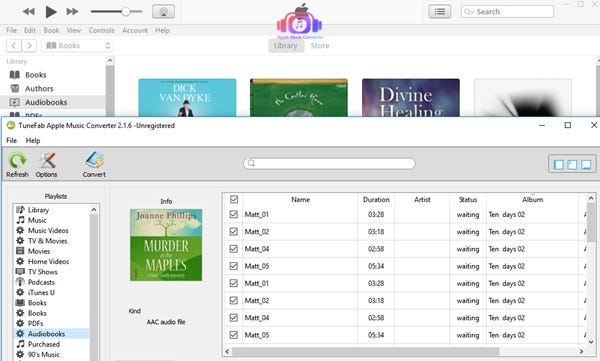
Task: Sort tracks by Name column header
Action: click(300, 199)
